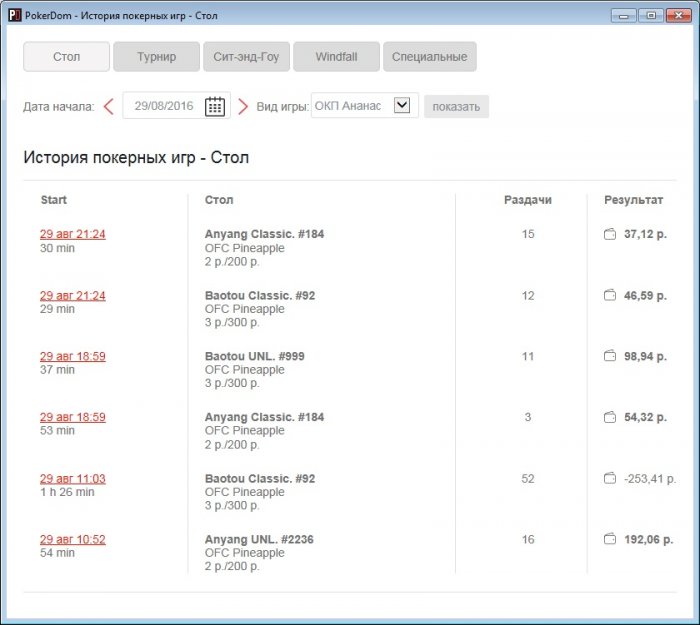Switch to the Сит-энд-Гоу tab
The width and height of the screenshot is (700, 625).
point(246,57)
